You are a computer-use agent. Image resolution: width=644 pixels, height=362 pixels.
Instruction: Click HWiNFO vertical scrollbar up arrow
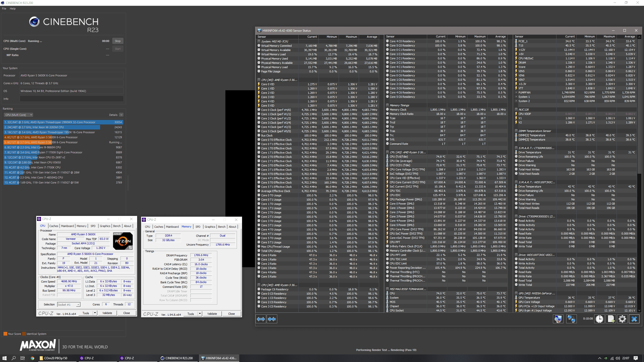[639, 37]
